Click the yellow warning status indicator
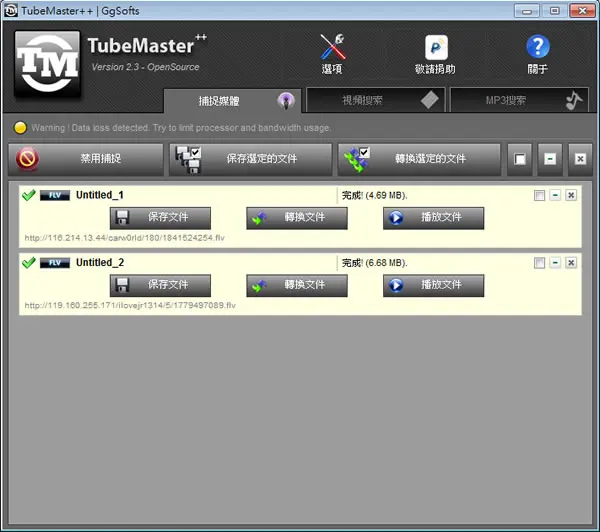The image size is (600, 532). 20,128
